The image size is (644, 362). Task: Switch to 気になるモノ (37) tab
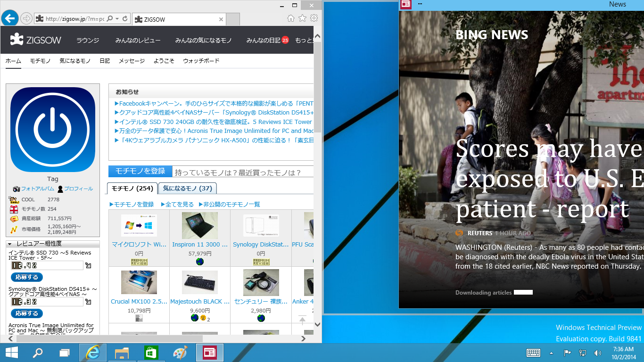[x=188, y=189]
